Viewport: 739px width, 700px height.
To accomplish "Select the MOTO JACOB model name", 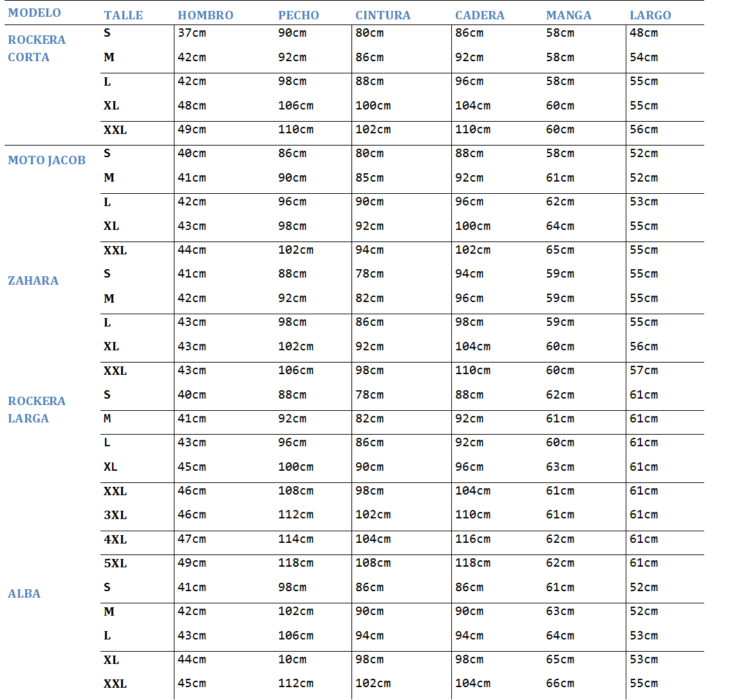I will pyautogui.click(x=46, y=160).
